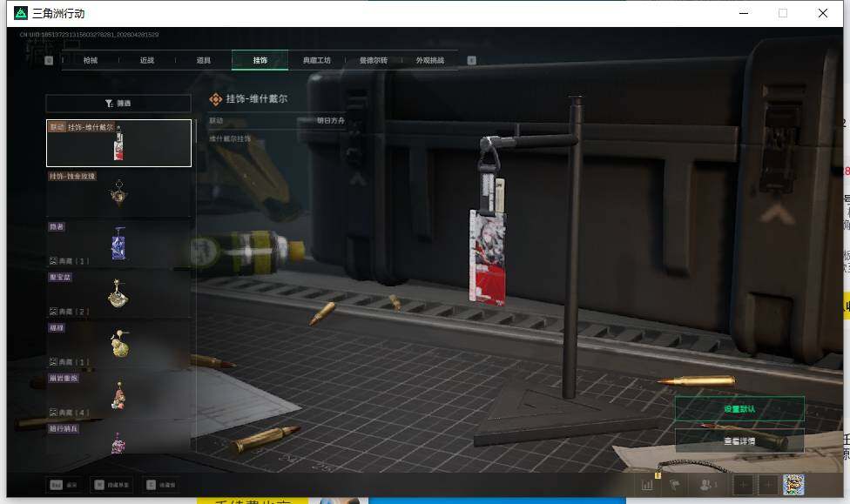Click the 三角洲行动 app logo icon
The height and width of the screenshot is (504, 850).
pos(21,13)
